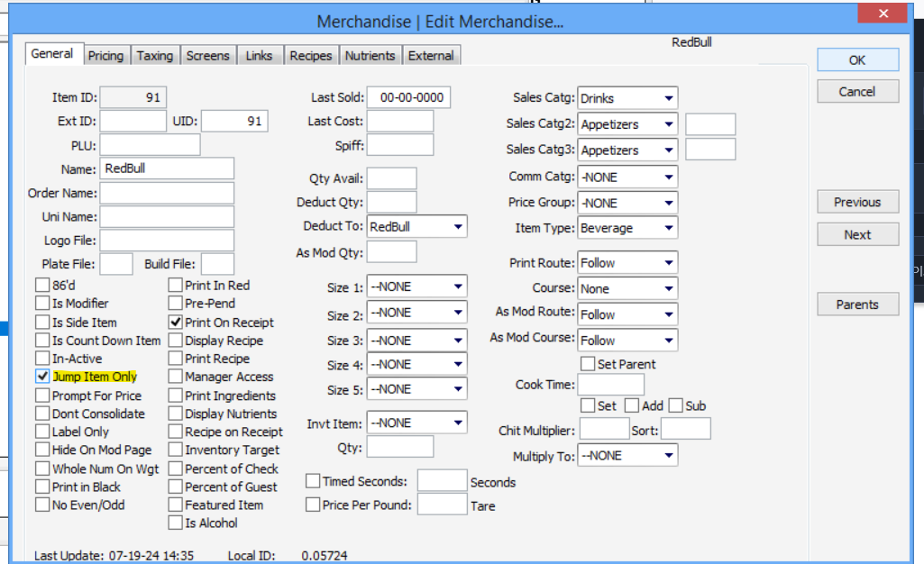Check the cook time Add box
Screen dimensions: 924x564
632,405
